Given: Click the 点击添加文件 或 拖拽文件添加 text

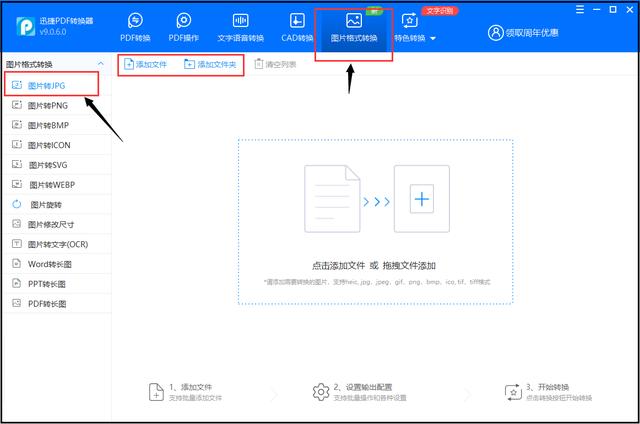Looking at the screenshot, I should click(374, 266).
